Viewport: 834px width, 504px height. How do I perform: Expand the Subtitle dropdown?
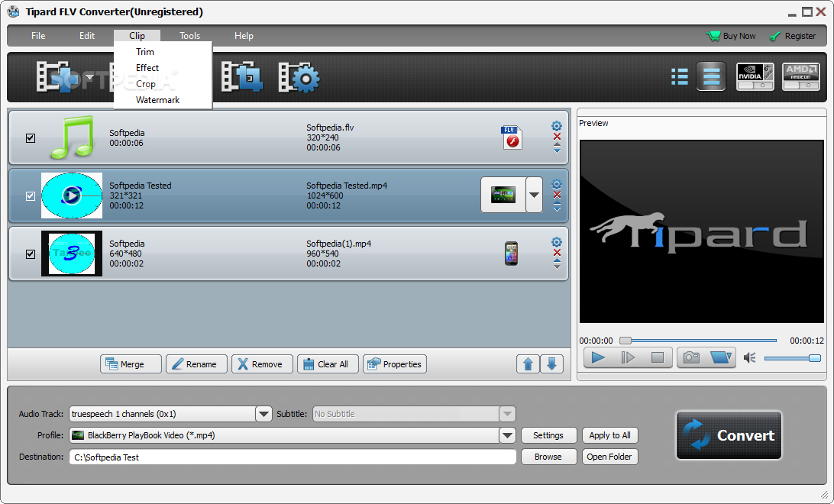click(x=507, y=414)
